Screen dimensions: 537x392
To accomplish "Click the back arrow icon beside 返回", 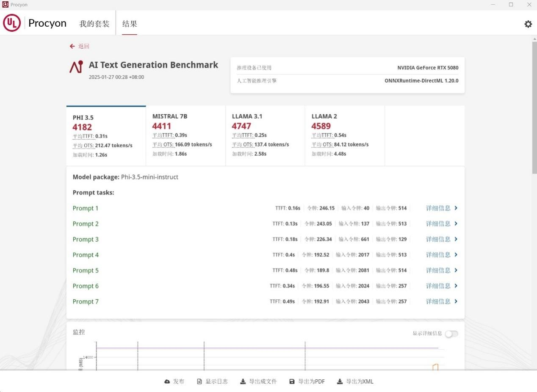I will pyautogui.click(x=72, y=46).
